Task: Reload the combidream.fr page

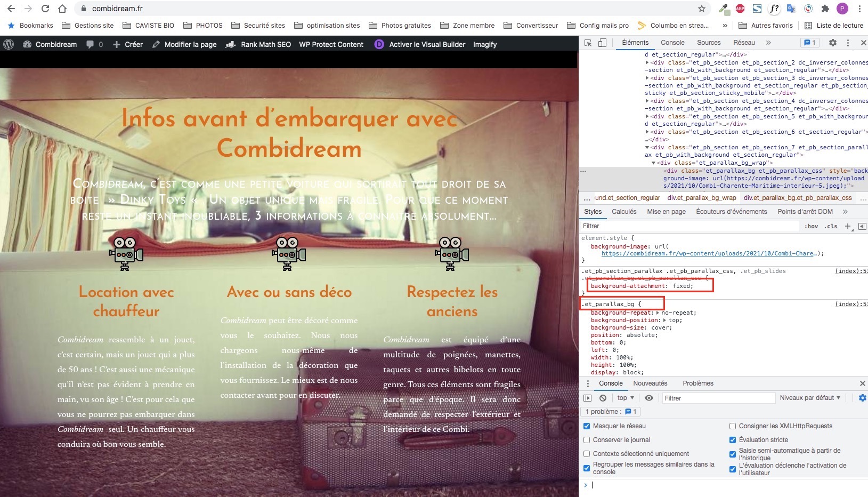Action: pos(45,9)
